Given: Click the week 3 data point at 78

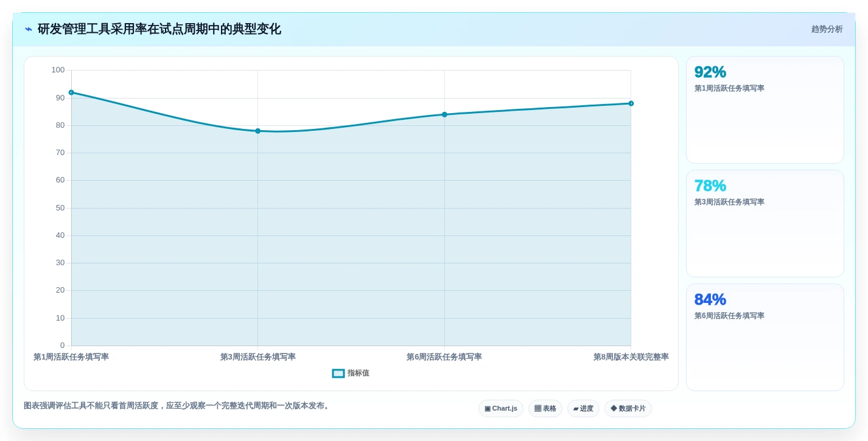Looking at the screenshot, I should pyautogui.click(x=257, y=131).
